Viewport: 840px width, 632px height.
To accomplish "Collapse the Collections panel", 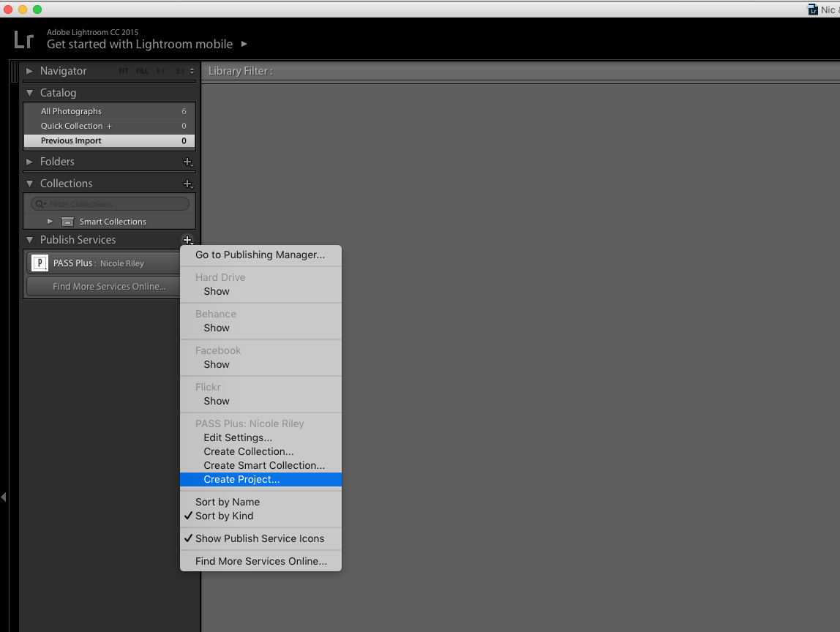I will pyautogui.click(x=29, y=184).
